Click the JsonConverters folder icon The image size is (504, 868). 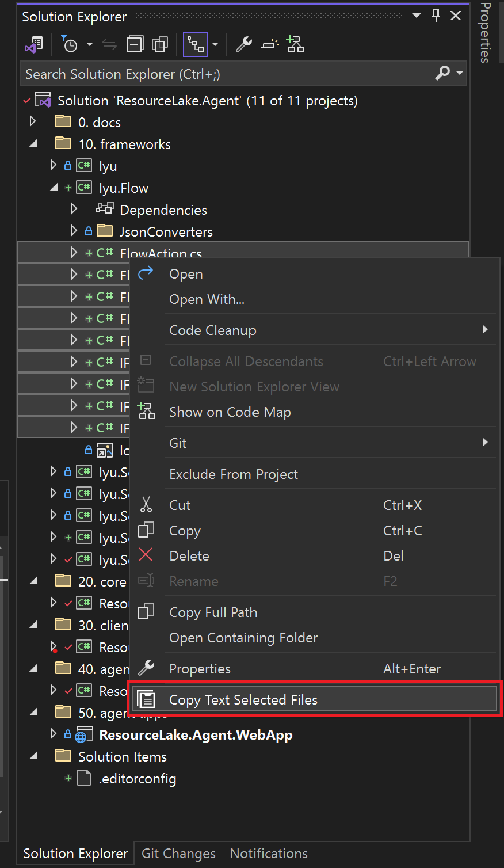[105, 231]
